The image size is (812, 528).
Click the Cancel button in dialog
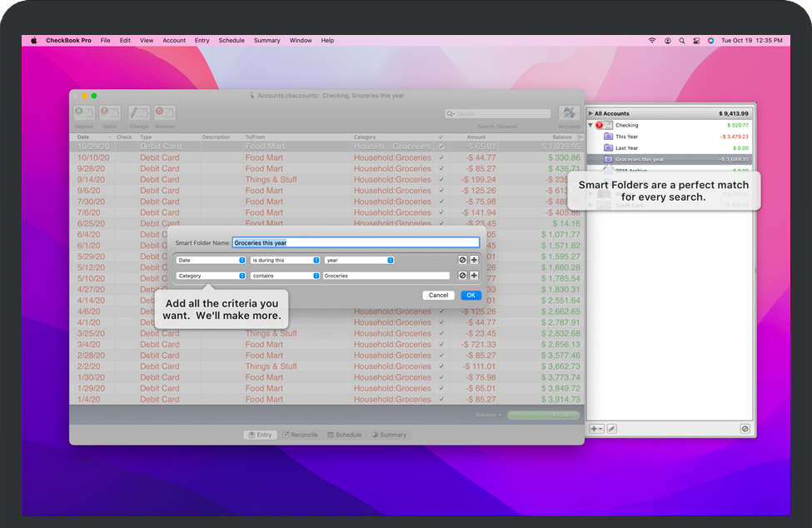pyautogui.click(x=438, y=295)
